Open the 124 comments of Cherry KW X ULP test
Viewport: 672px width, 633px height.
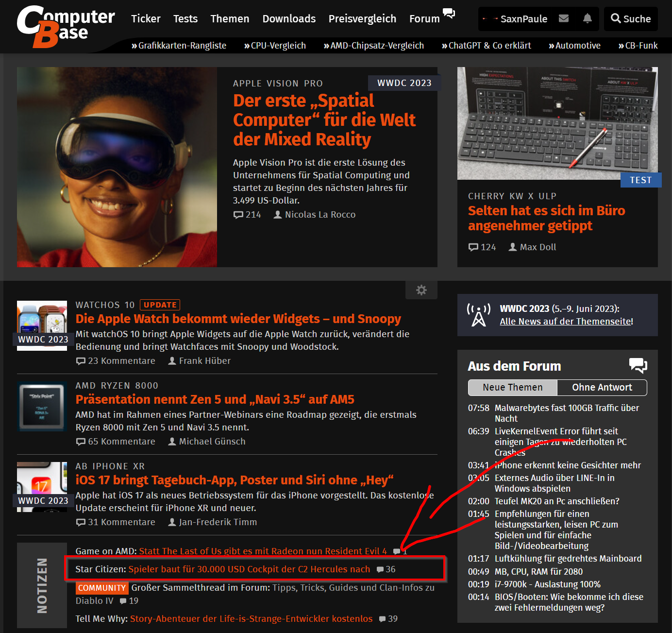coord(482,247)
